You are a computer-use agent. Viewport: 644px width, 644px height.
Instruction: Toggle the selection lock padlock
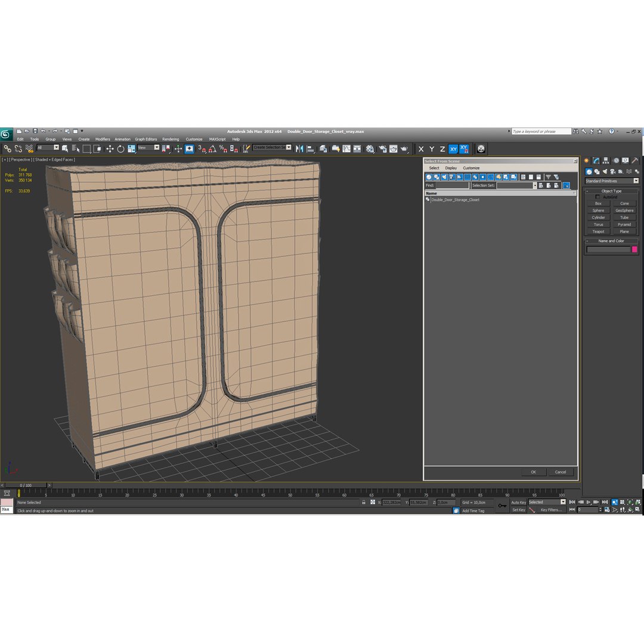click(x=364, y=502)
